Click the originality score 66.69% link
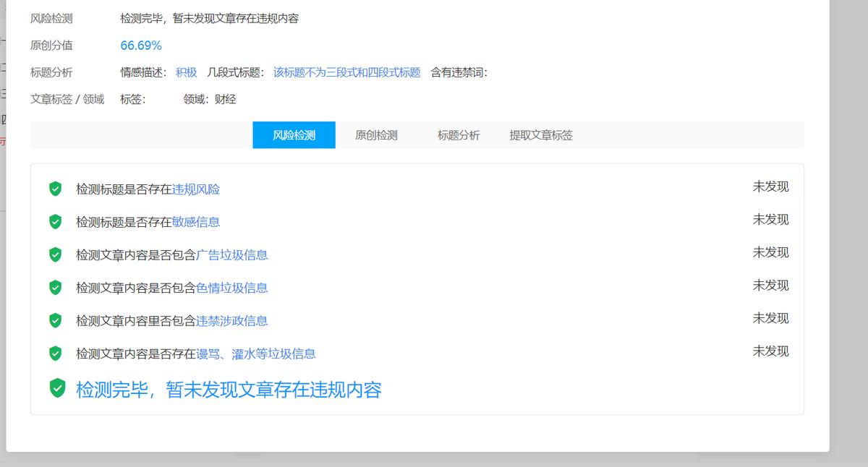 [142, 45]
